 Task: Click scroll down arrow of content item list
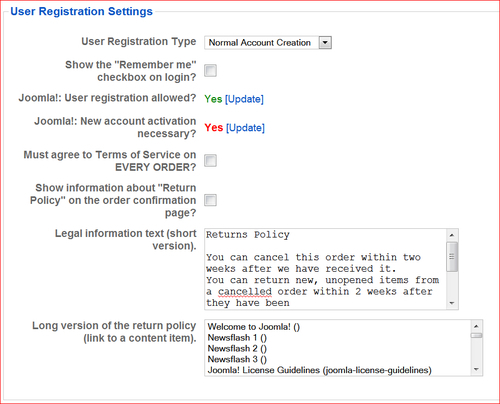(x=476, y=369)
